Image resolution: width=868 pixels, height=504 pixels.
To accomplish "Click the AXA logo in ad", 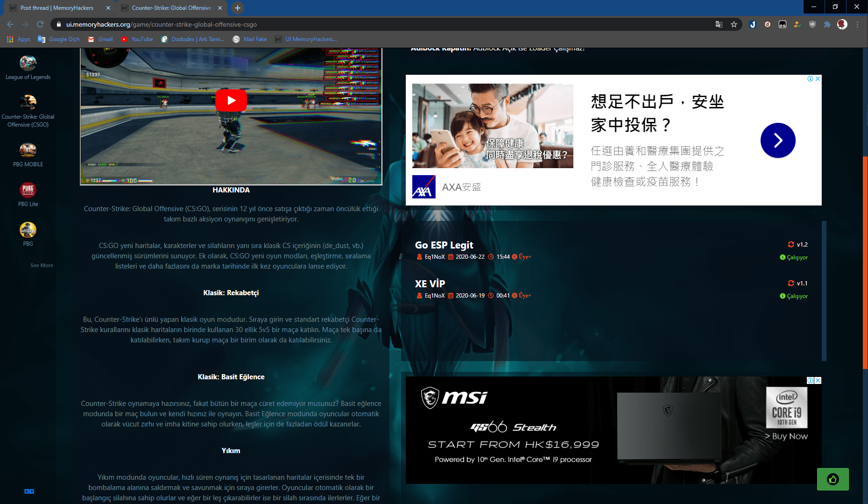I will pos(424,187).
